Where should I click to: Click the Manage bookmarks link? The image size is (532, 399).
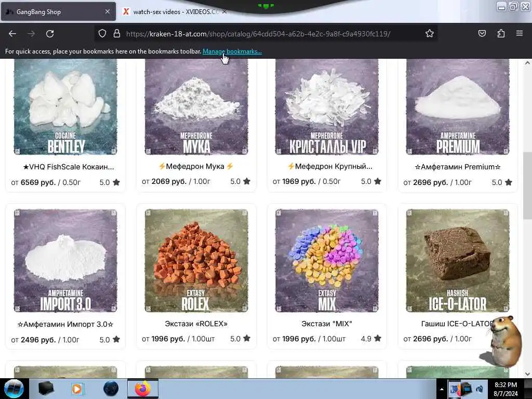tap(232, 51)
